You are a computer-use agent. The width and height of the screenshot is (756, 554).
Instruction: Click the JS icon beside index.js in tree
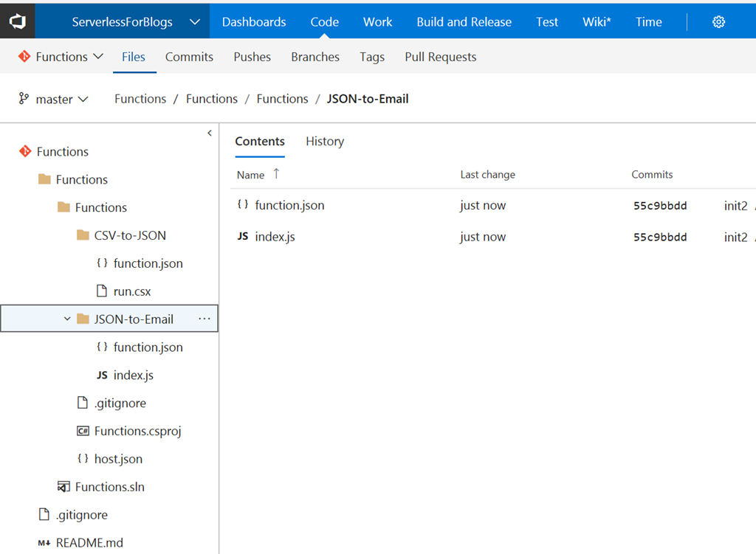(102, 375)
